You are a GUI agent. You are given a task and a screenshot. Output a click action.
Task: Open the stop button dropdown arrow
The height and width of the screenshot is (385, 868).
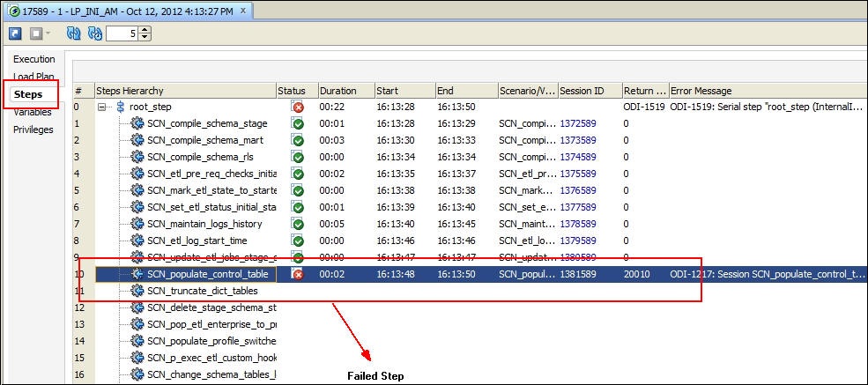(x=48, y=33)
